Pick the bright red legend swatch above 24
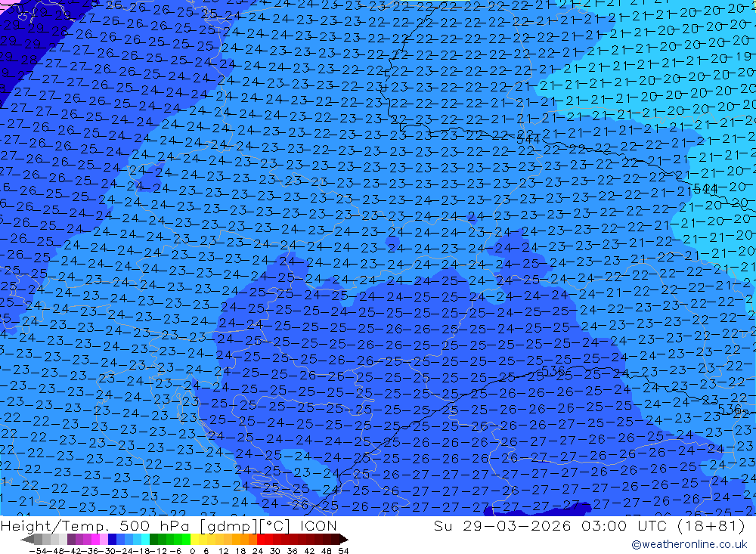 261,539
